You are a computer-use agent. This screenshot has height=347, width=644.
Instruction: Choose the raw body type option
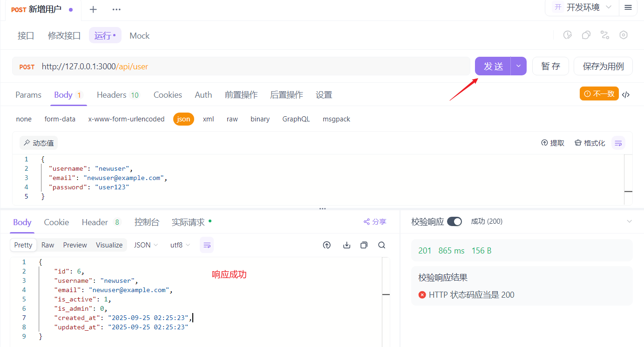click(232, 119)
